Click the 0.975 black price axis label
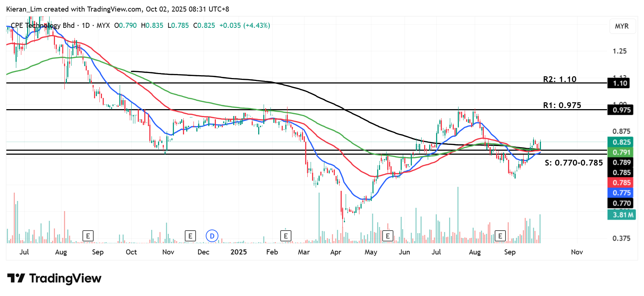This screenshot has height=296, width=644. pos(621,110)
